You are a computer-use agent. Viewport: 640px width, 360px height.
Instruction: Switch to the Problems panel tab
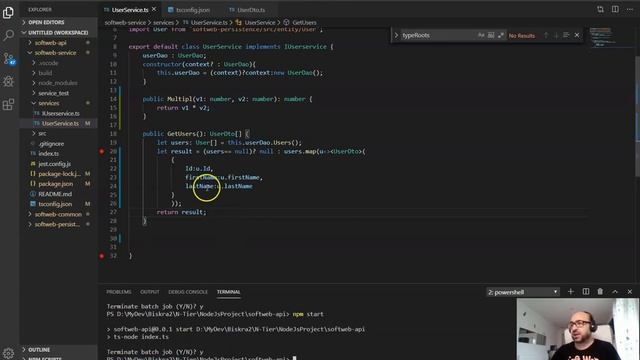(x=119, y=292)
